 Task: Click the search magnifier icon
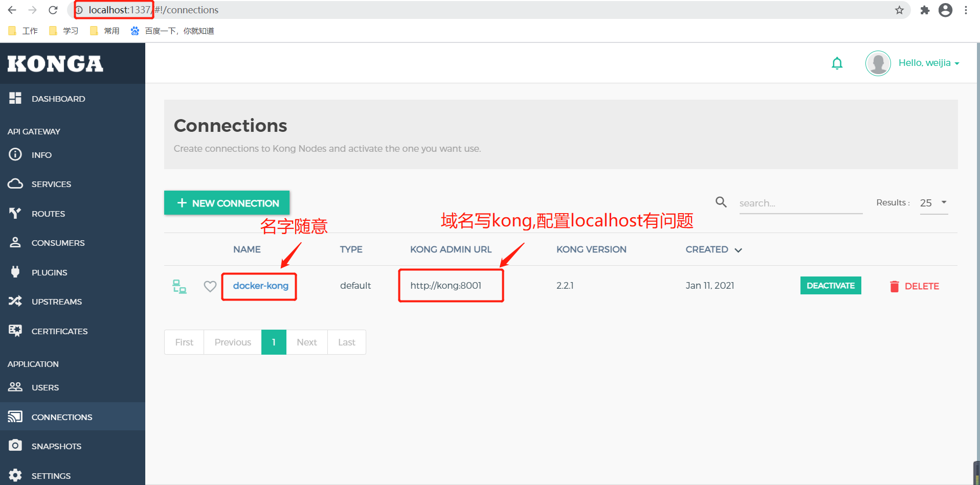pos(721,202)
